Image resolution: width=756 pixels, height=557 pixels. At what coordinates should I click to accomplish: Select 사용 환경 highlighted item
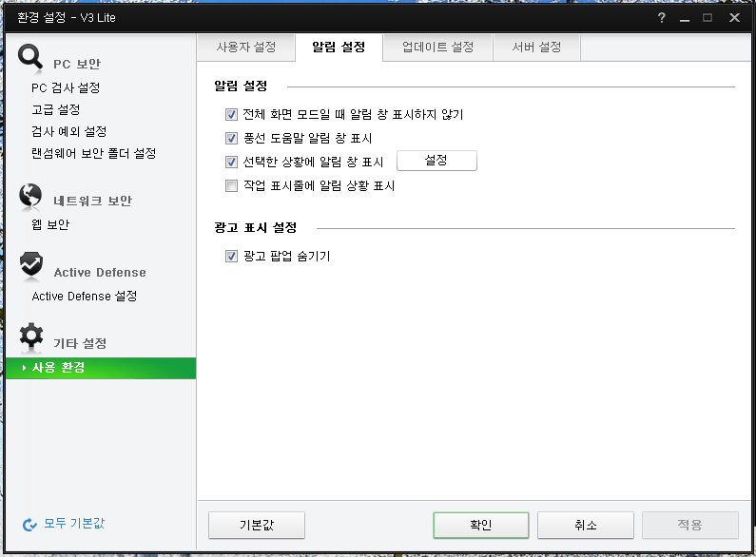point(101,368)
